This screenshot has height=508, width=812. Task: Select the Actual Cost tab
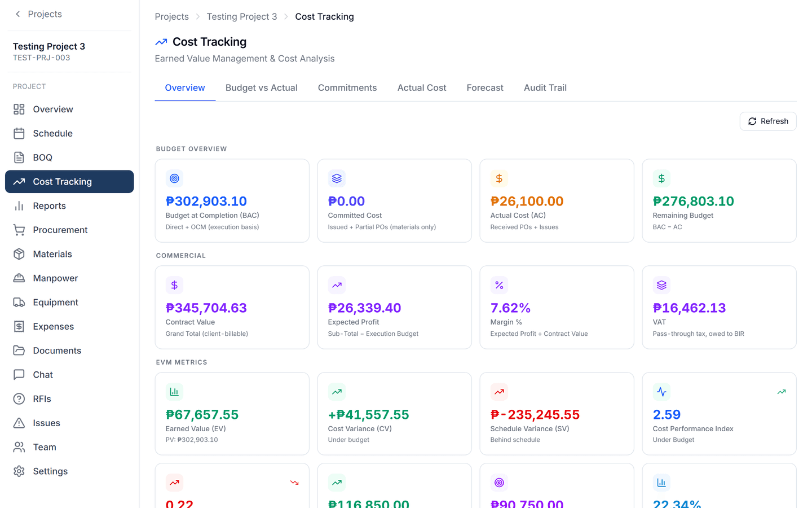[422, 88]
